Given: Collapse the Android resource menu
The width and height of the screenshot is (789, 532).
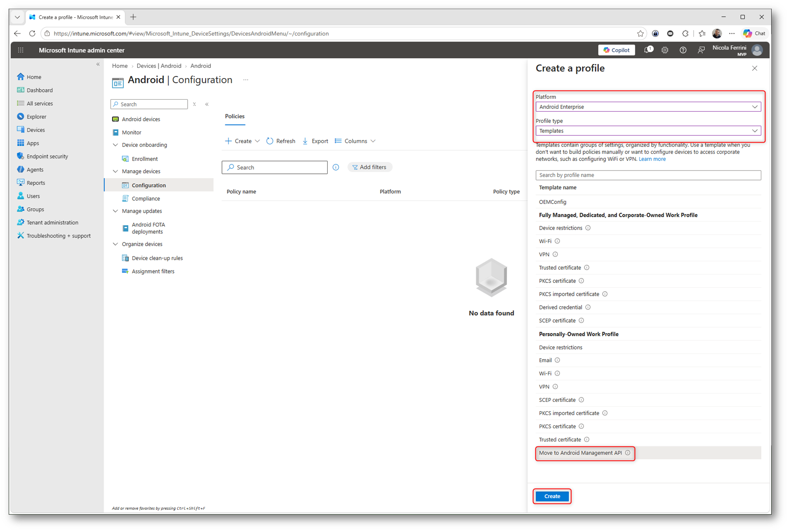Looking at the screenshot, I should click(207, 104).
